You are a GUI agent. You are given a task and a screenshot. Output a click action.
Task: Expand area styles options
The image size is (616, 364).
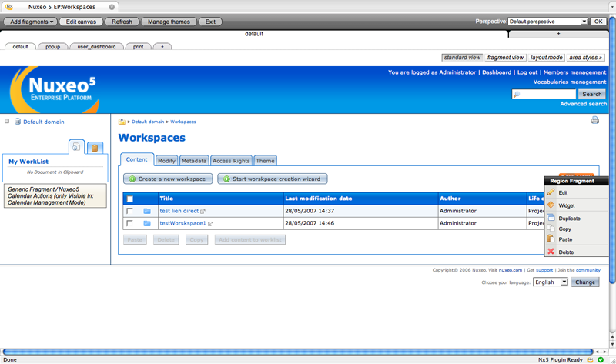[585, 58]
